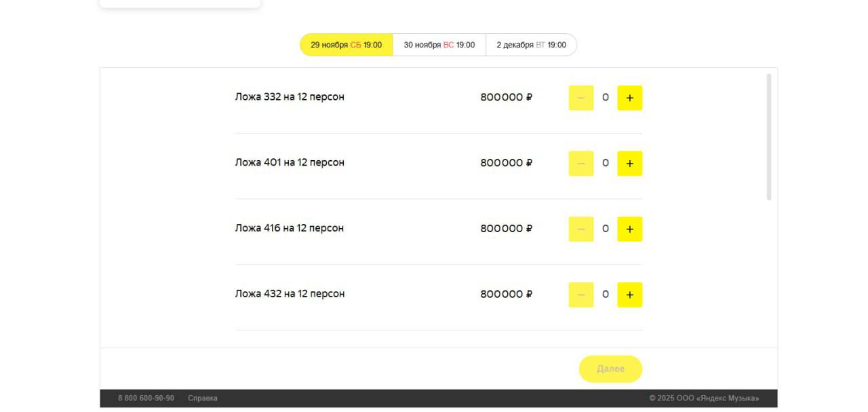The height and width of the screenshot is (412, 868).
Task: Click the Ложа 401 на 12 персон label
Action: 290,163
